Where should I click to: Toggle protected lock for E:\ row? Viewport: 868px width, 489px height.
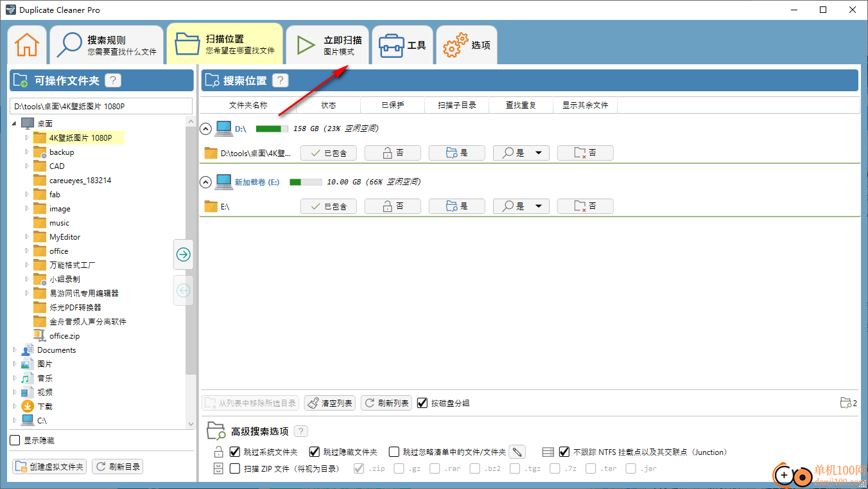393,206
